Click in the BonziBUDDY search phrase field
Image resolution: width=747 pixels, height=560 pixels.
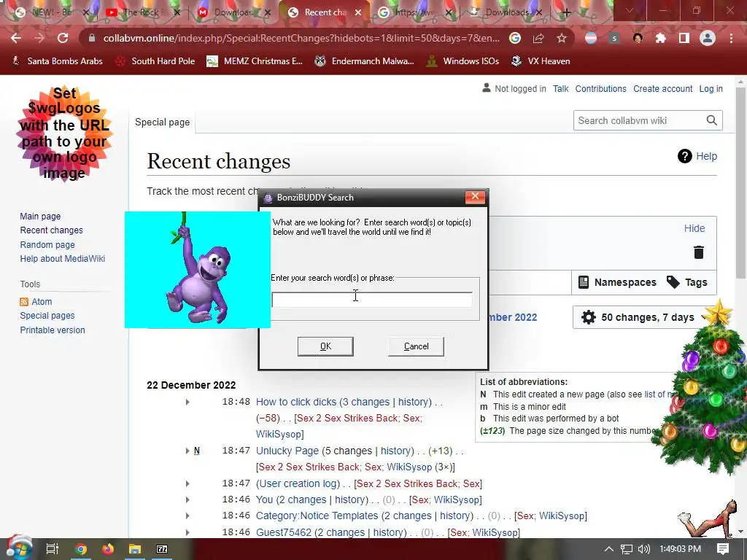point(372,300)
